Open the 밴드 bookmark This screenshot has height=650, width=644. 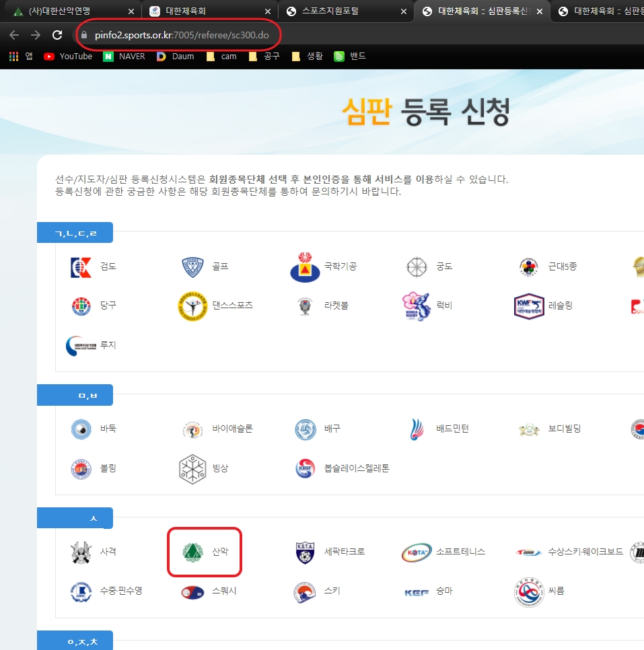pos(350,57)
